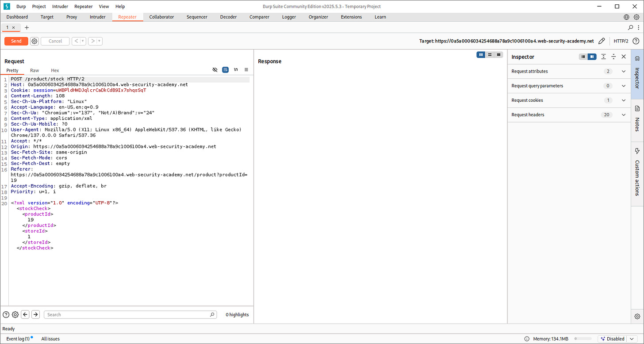Collapse all Inspector sections
This screenshot has height=344, width=644.
pyautogui.click(x=613, y=57)
